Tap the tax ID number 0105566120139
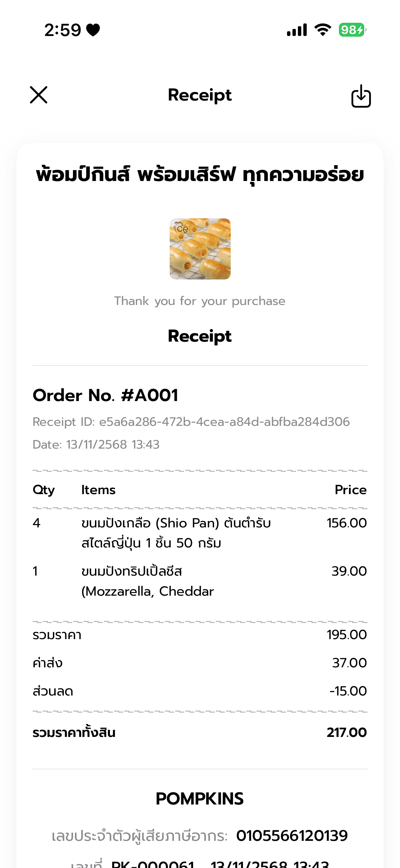Image resolution: width=400 pixels, height=868 pixels. coord(292,836)
